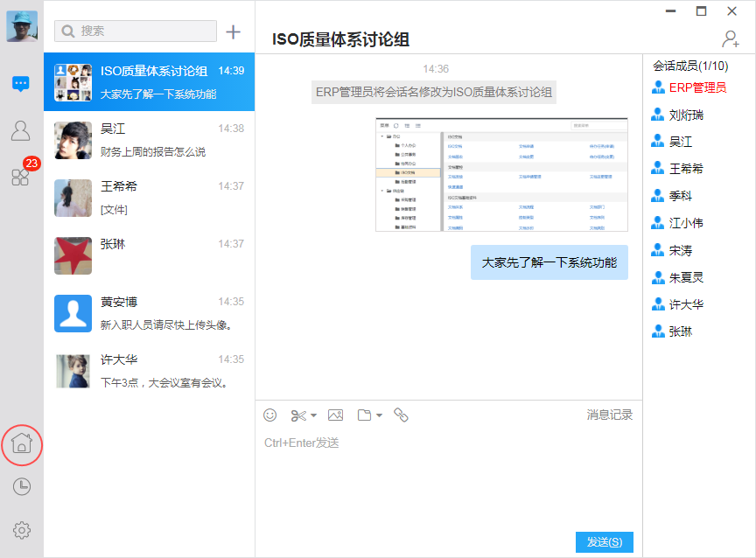Click the plus to start new chat
This screenshot has height=558, width=756.
click(x=234, y=31)
